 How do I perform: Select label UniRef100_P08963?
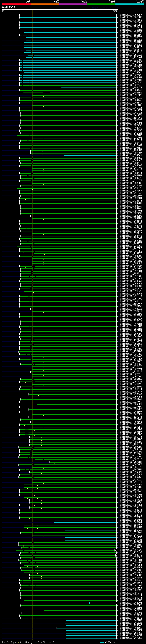point(131,364)
